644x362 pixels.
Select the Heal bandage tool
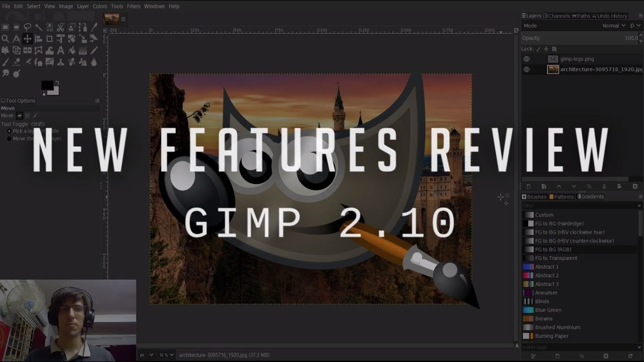click(72, 62)
